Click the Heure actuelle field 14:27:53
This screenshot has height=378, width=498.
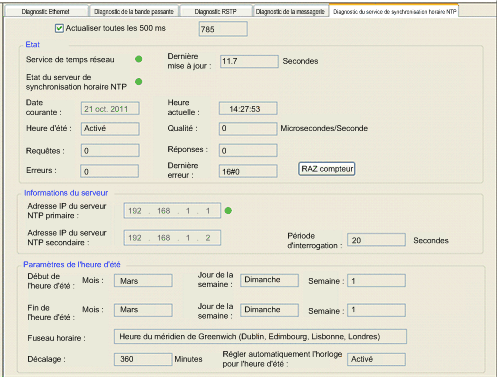tap(248, 109)
